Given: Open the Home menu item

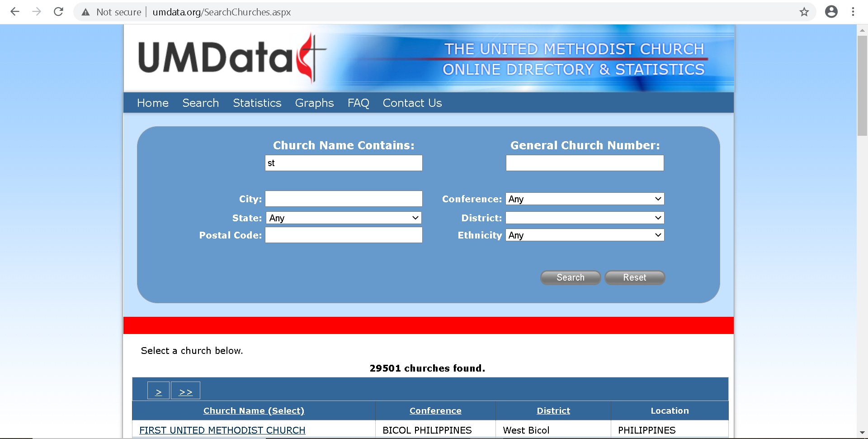Looking at the screenshot, I should (153, 103).
